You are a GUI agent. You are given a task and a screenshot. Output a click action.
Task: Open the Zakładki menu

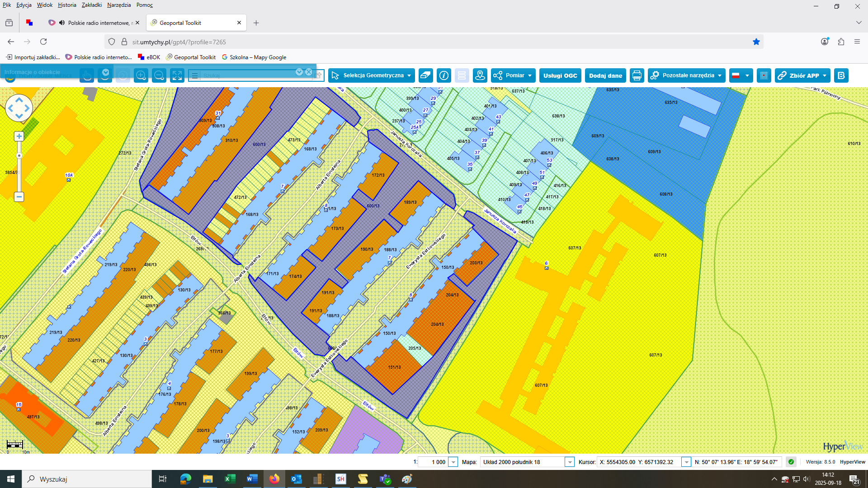(x=91, y=5)
